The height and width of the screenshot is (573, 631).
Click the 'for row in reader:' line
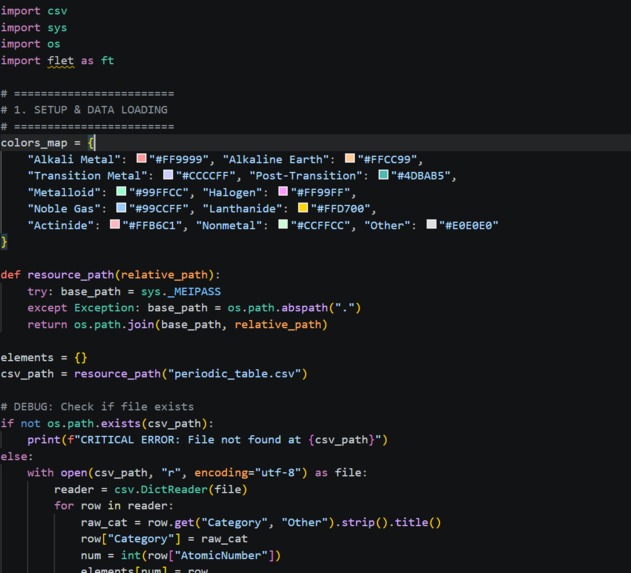tap(114, 506)
